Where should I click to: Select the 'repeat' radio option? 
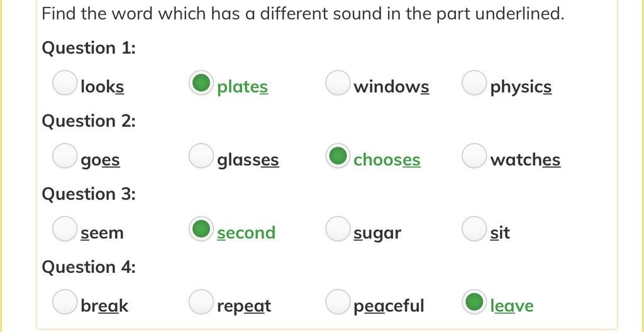[201, 302]
